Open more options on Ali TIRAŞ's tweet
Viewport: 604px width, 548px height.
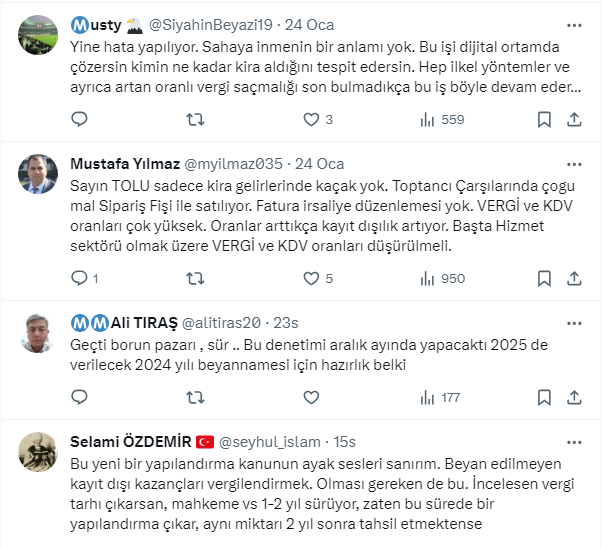(574, 322)
